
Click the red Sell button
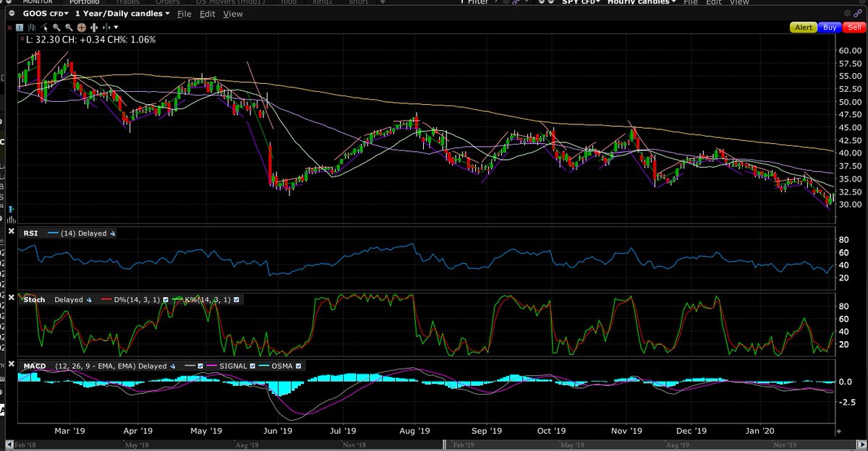tap(853, 27)
